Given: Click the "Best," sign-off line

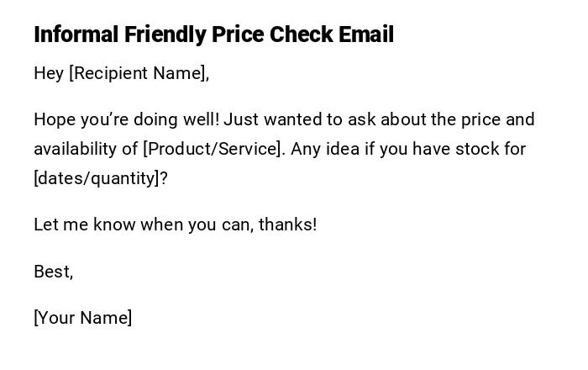Looking at the screenshot, I should [53, 272].
